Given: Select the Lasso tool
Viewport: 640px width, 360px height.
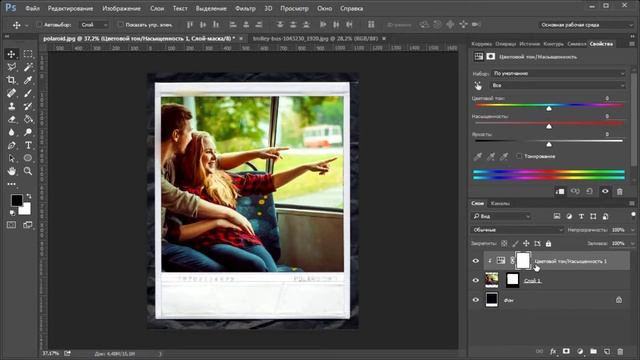Looking at the screenshot, I should (x=11, y=67).
